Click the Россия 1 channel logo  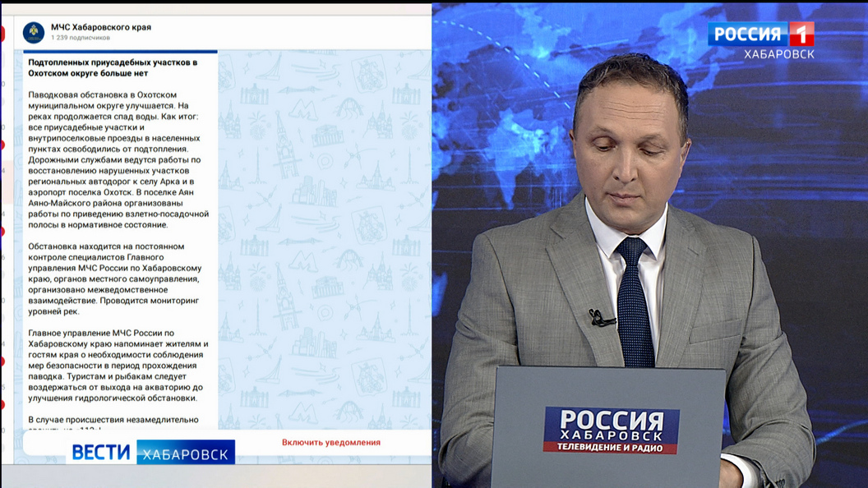click(x=761, y=35)
